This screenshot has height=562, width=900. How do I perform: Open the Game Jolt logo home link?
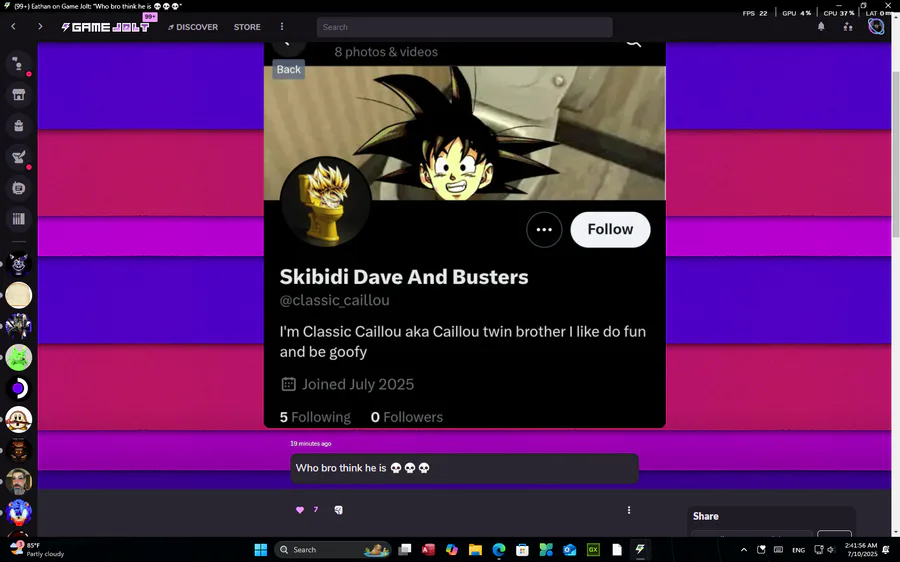(x=106, y=27)
